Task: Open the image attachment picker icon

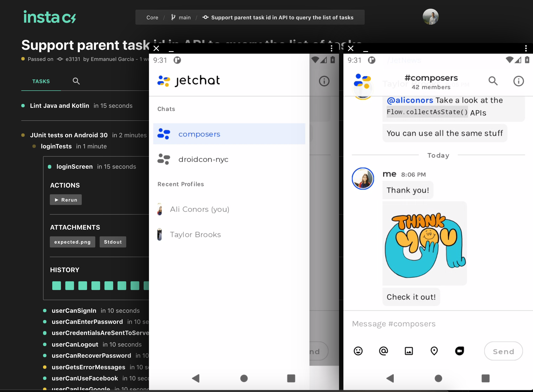Action: click(409, 351)
